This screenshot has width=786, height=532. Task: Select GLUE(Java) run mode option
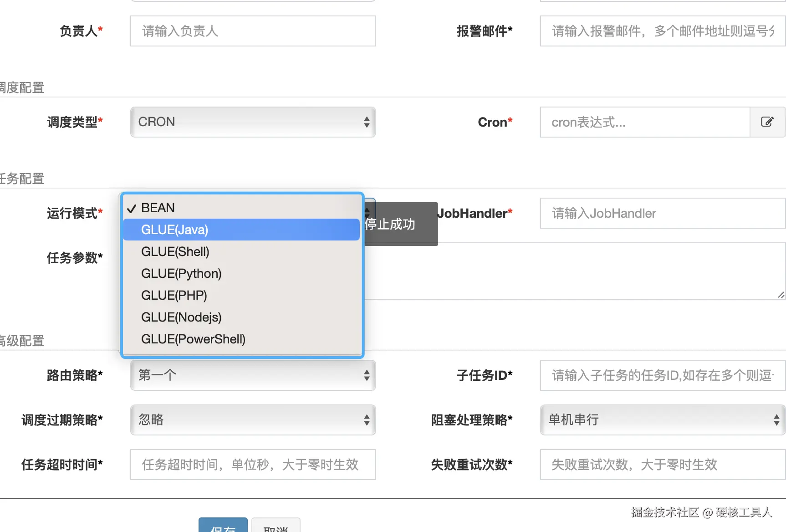tap(241, 230)
